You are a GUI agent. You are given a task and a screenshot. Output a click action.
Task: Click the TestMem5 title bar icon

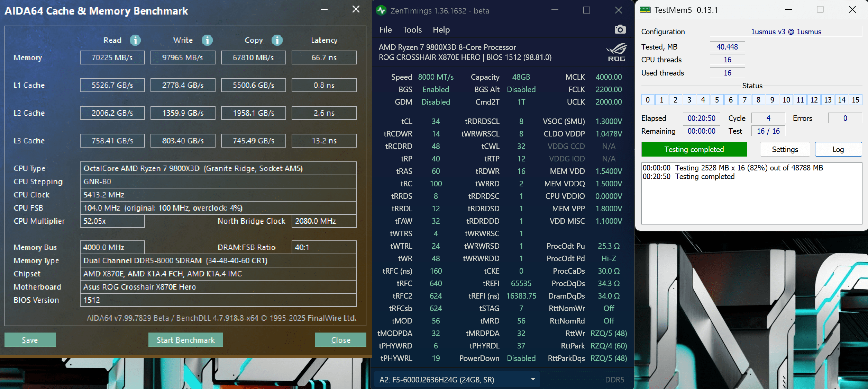tap(645, 10)
